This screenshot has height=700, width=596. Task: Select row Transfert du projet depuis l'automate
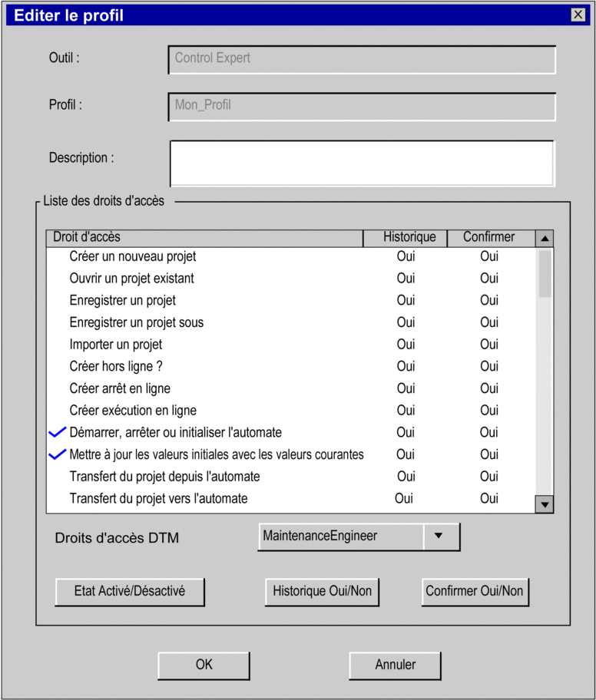[x=291, y=477]
